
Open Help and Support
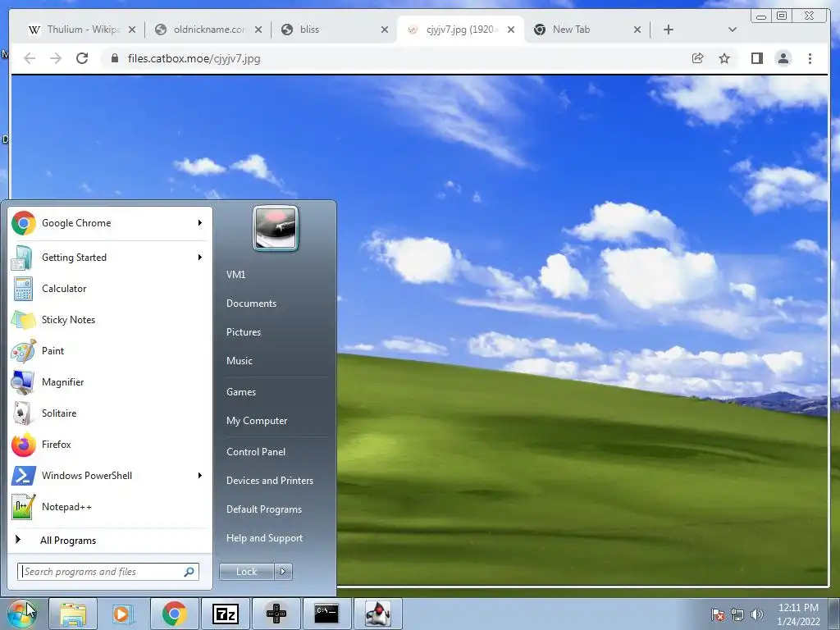point(264,538)
